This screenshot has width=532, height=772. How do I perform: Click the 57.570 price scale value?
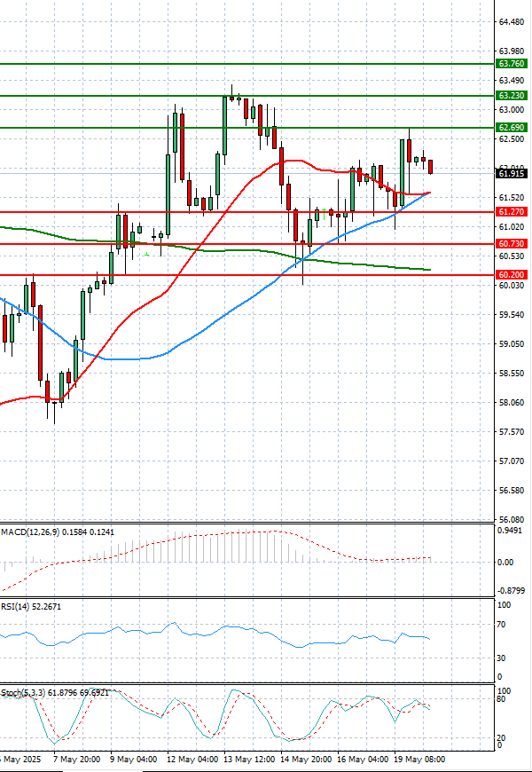point(511,432)
